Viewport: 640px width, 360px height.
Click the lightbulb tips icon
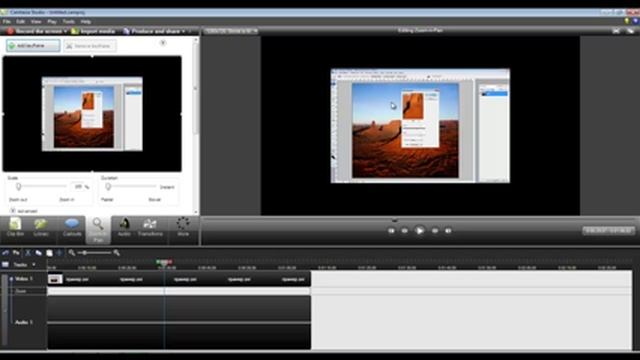point(627,21)
